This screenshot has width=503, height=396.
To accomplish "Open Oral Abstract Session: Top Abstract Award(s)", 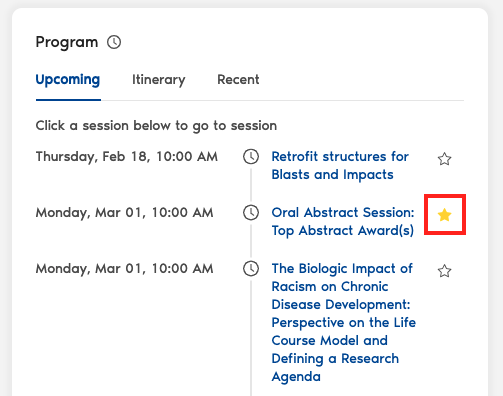I will (343, 222).
